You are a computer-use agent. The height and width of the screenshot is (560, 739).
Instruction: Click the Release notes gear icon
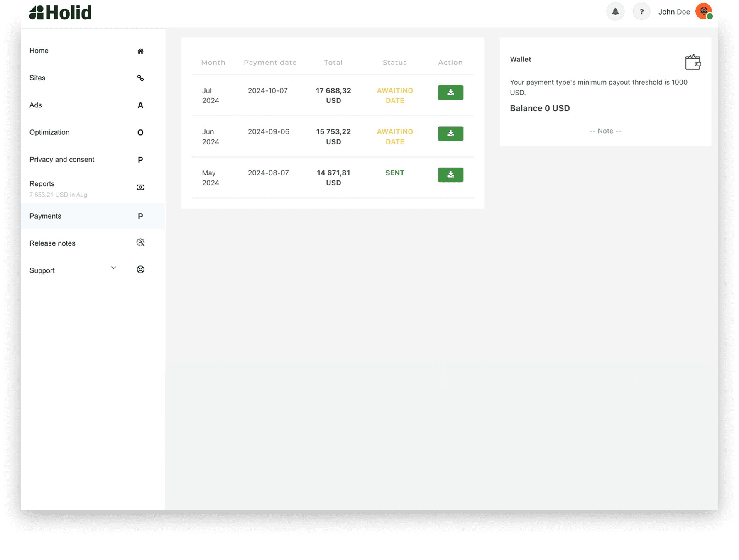pyautogui.click(x=140, y=242)
